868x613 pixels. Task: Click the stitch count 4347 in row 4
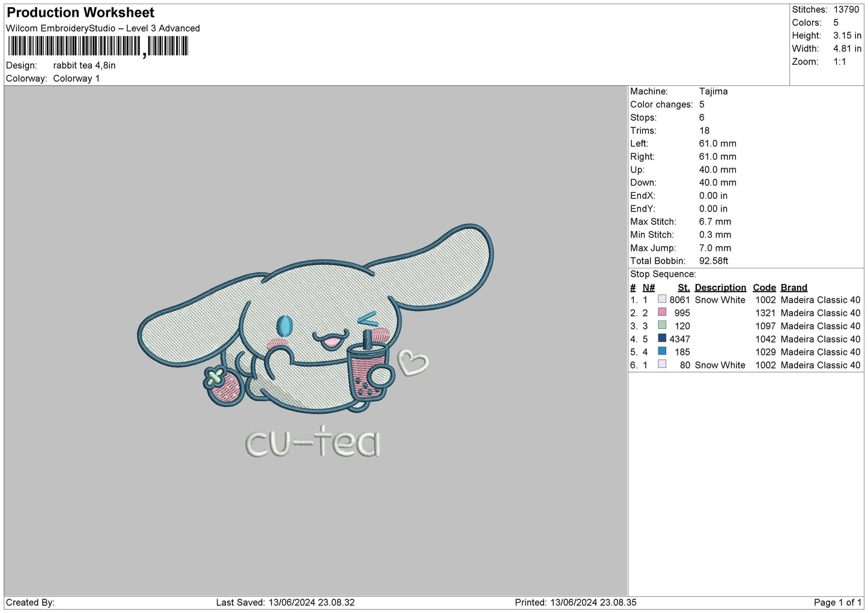pyautogui.click(x=680, y=339)
